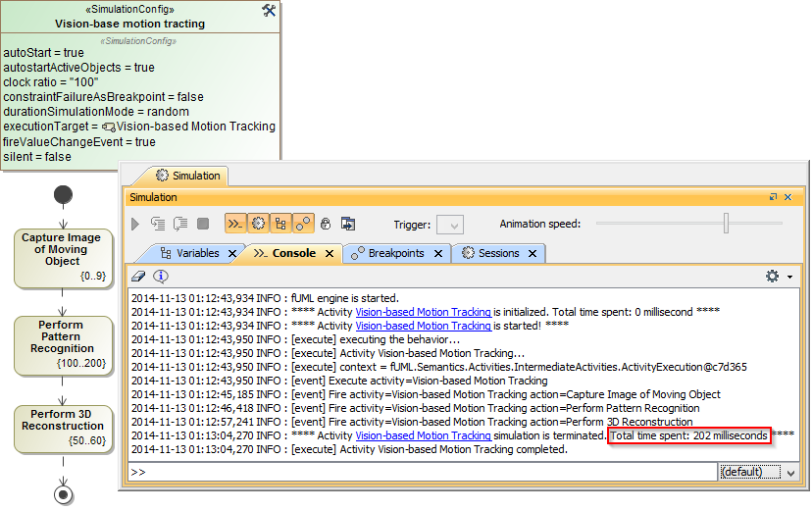This screenshot has height=510, width=812.
Task: Toggle the Sessions pane toolbar button
Action: coord(258,225)
